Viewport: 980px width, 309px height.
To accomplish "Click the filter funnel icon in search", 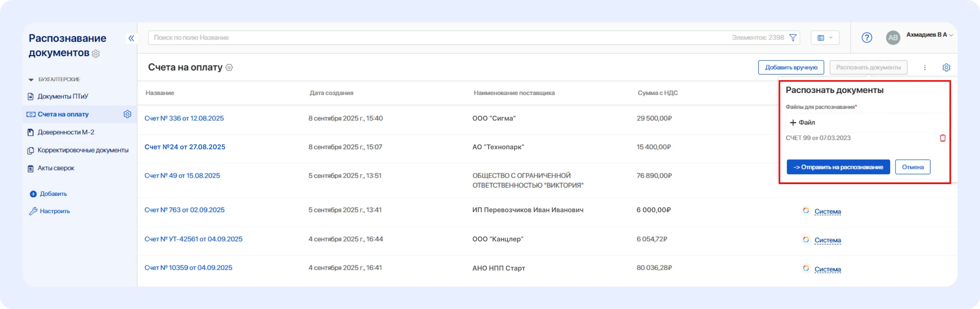I will point(793,38).
